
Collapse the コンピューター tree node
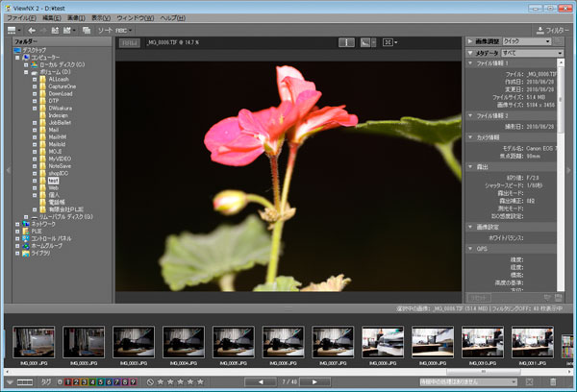point(17,58)
